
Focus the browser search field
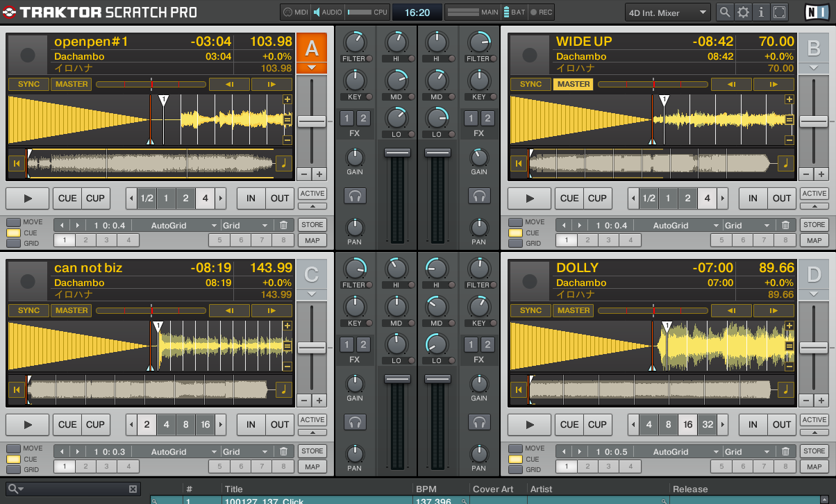click(x=73, y=489)
